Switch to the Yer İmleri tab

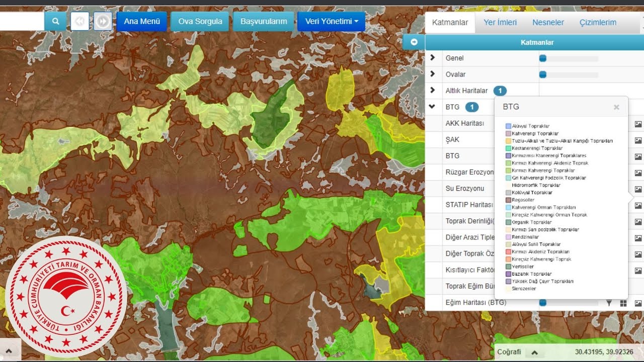500,23
